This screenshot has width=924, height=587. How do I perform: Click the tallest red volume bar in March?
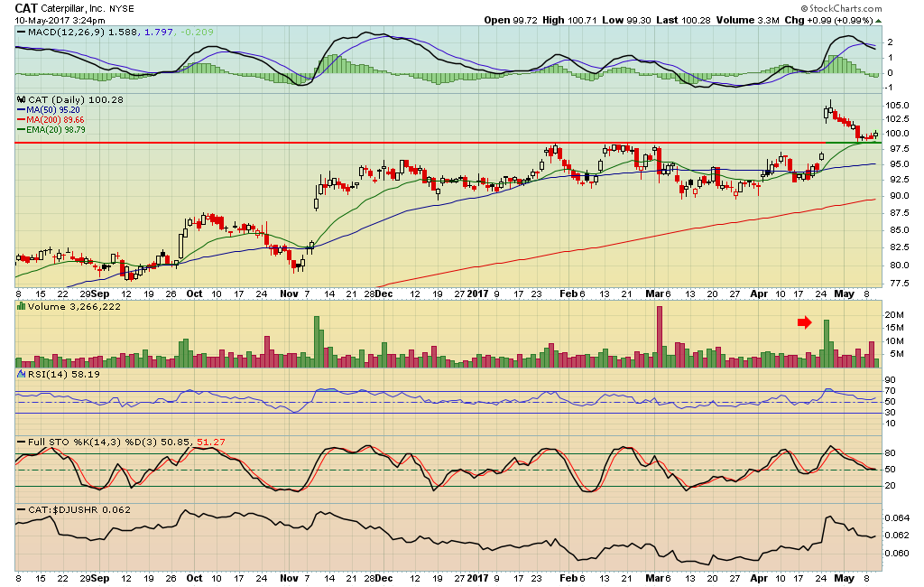pyautogui.click(x=660, y=337)
